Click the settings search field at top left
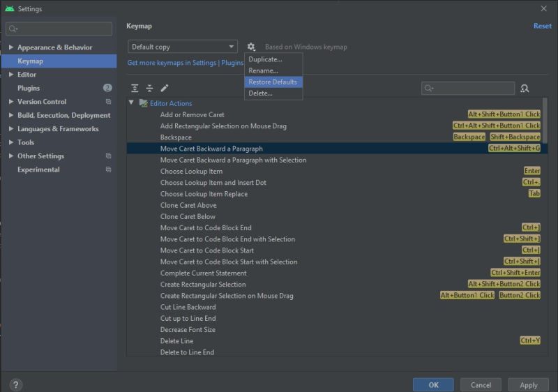The height and width of the screenshot is (392, 558). pos(59,29)
